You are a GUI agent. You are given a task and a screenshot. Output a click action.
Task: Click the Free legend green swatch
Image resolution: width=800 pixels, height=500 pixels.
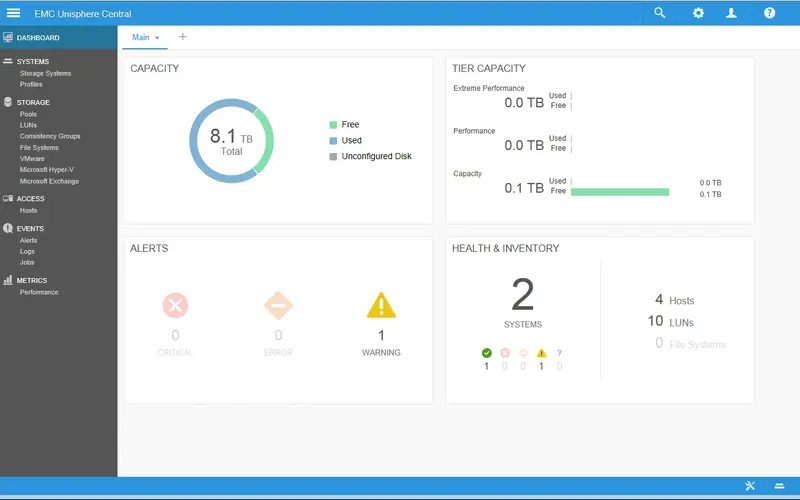(333, 124)
